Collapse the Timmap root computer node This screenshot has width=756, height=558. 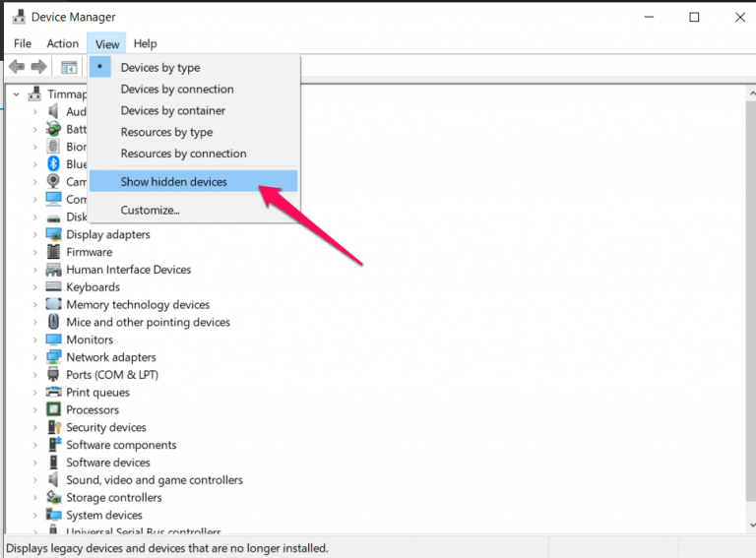point(17,93)
